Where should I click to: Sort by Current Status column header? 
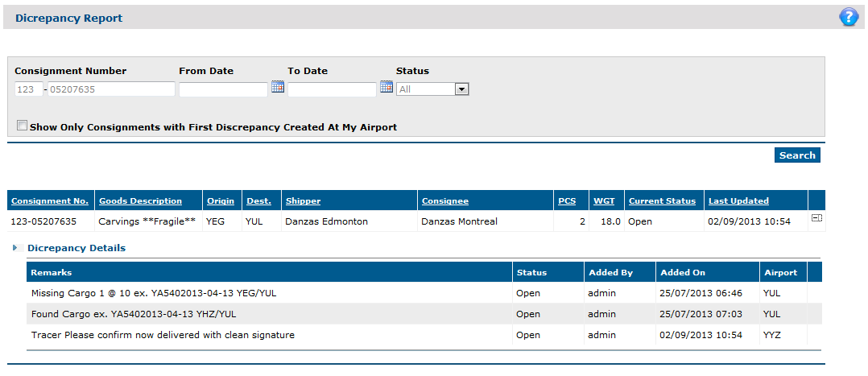coord(662,201)
